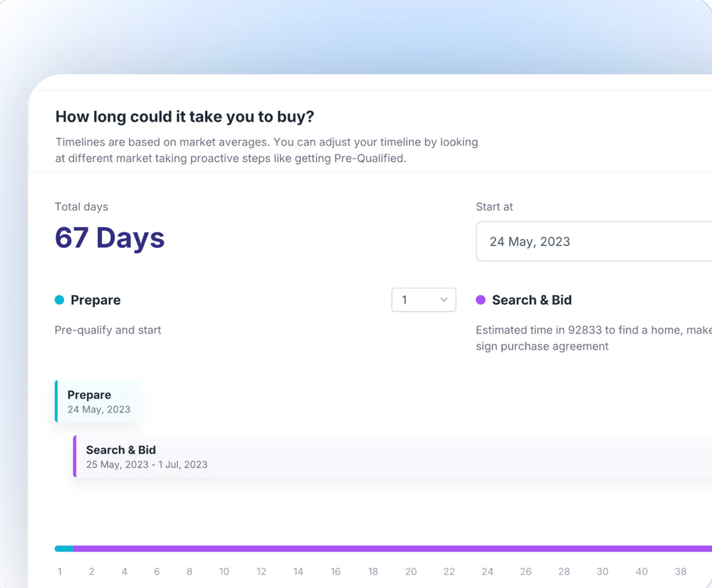Open the Prepare days dropdown showing 1
Image resolution: width=712 pixels, height=588 pixels.
pos(423,300)
